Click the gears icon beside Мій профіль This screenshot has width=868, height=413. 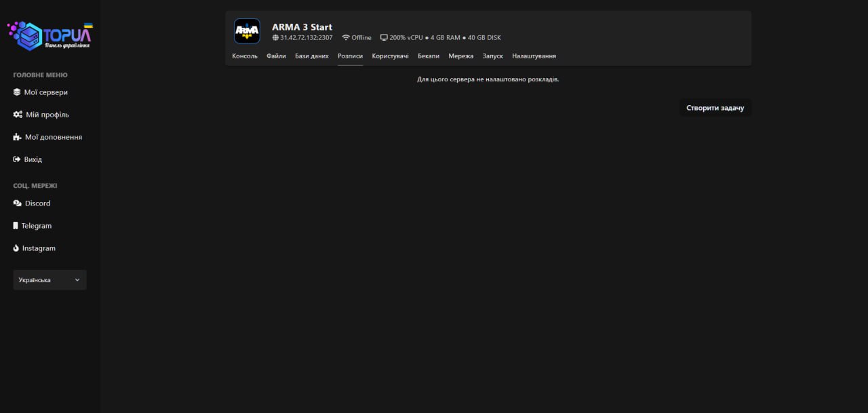pyautogui.click(x=18, y=115)
